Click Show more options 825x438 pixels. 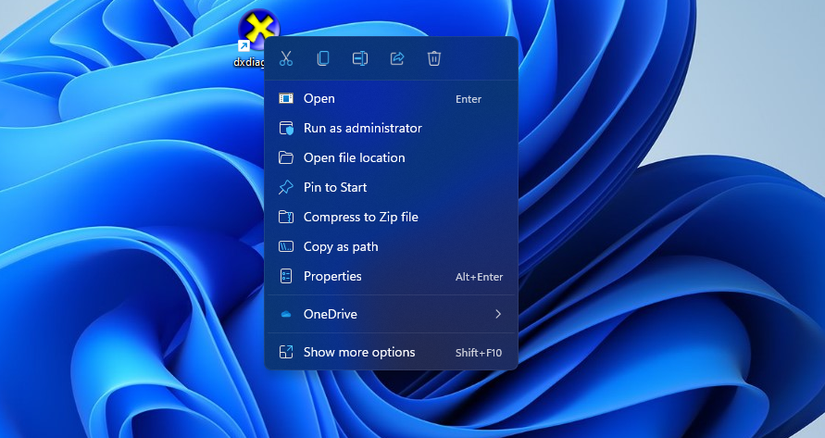tap(391, 352)
